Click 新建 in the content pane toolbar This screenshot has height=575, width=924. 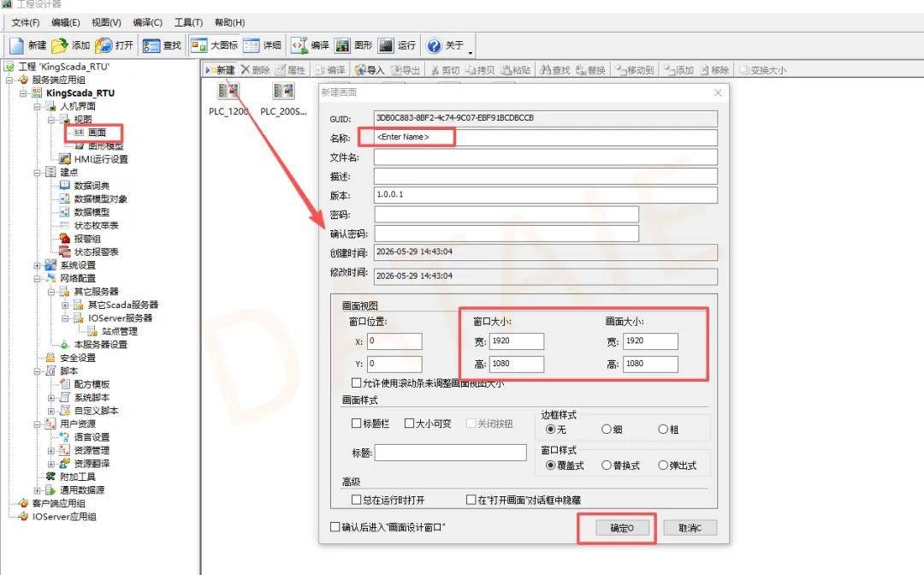[x=220, y=70]
